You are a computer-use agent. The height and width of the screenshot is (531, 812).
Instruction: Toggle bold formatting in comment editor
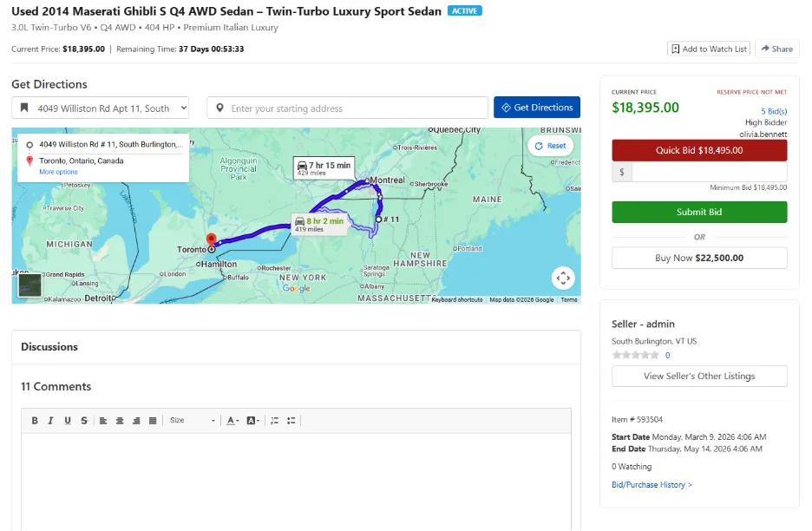coord(35,421)
